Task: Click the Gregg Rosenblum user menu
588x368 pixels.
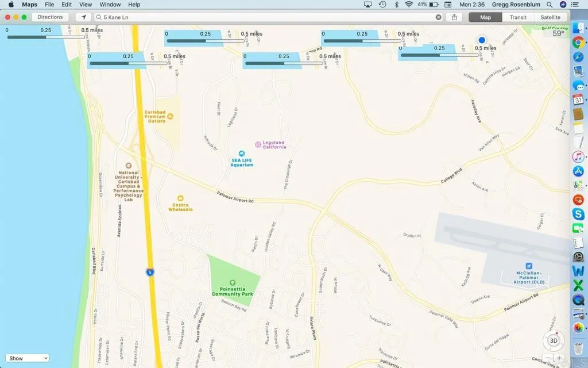Action: pyautogui.click(x=516, y=5)
